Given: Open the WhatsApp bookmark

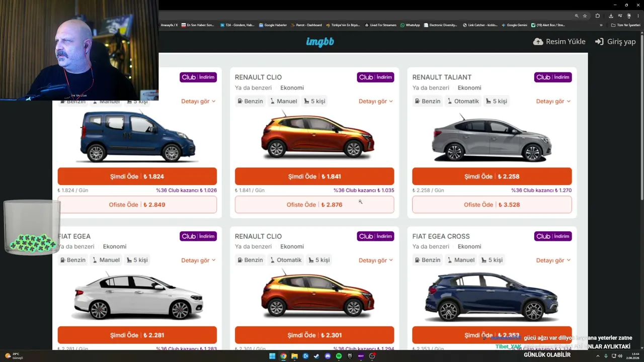Looking at the screenshot, I should click(410, 25).
